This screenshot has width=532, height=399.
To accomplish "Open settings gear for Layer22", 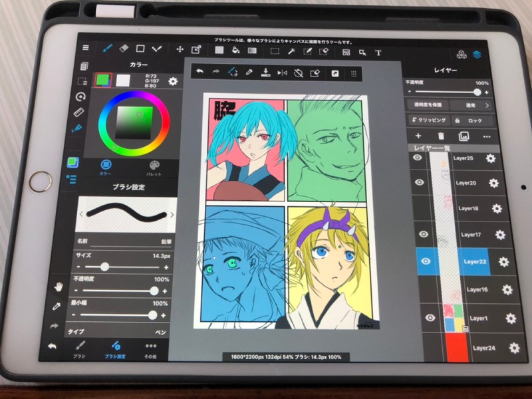I will (503, 262).
